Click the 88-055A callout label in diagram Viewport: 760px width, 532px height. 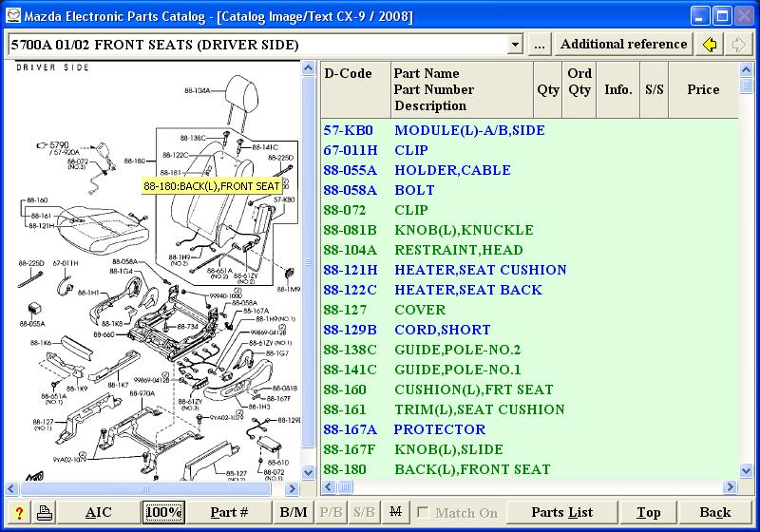click(x=32, y=324)
